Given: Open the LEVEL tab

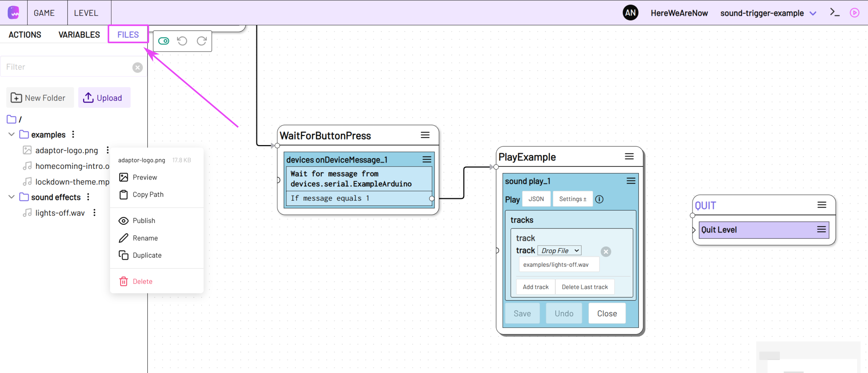Looking at the screenshot, I should coord(86,13).
